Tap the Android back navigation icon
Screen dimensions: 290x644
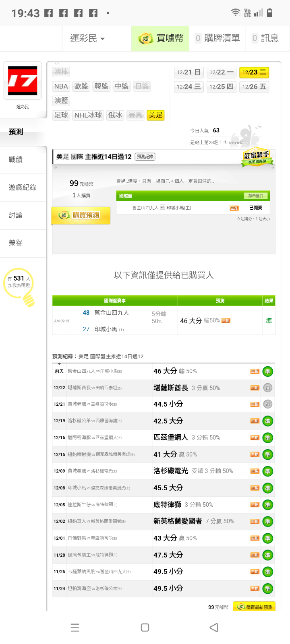(x=214, y=627)
